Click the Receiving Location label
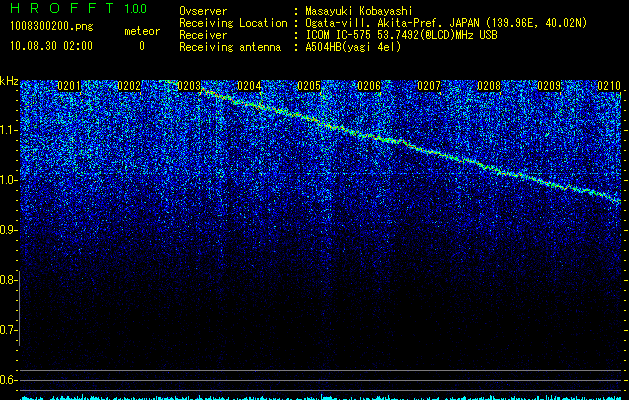 (x=233, y=23)
